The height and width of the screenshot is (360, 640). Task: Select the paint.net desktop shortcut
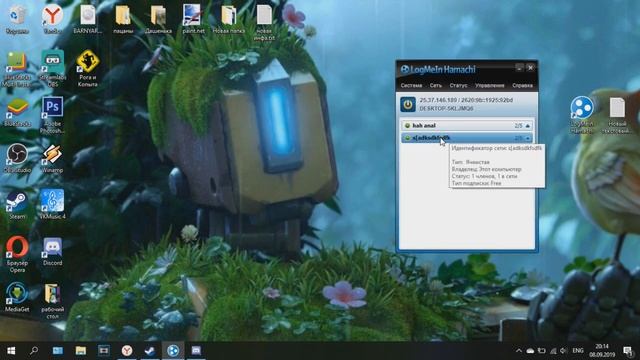coord(193,19)
